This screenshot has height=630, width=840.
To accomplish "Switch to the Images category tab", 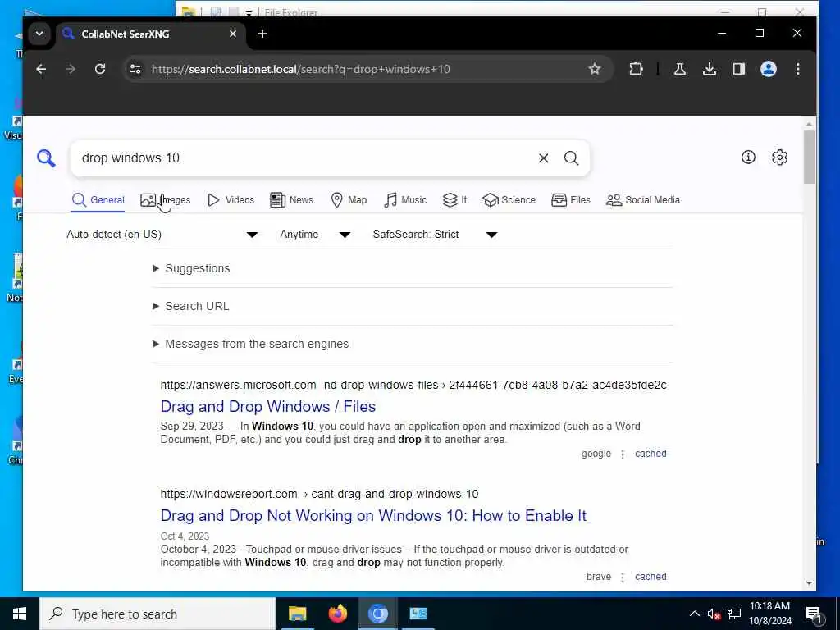I will coord(165,200).
